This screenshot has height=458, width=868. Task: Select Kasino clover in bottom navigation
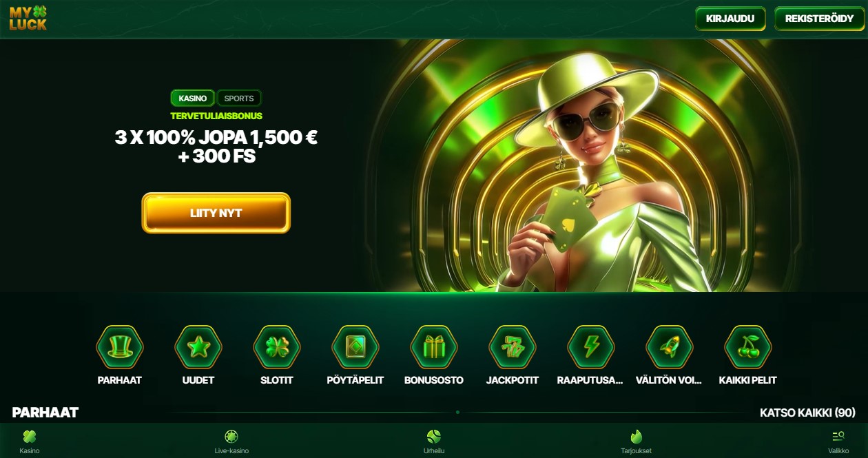click(30, 441)
